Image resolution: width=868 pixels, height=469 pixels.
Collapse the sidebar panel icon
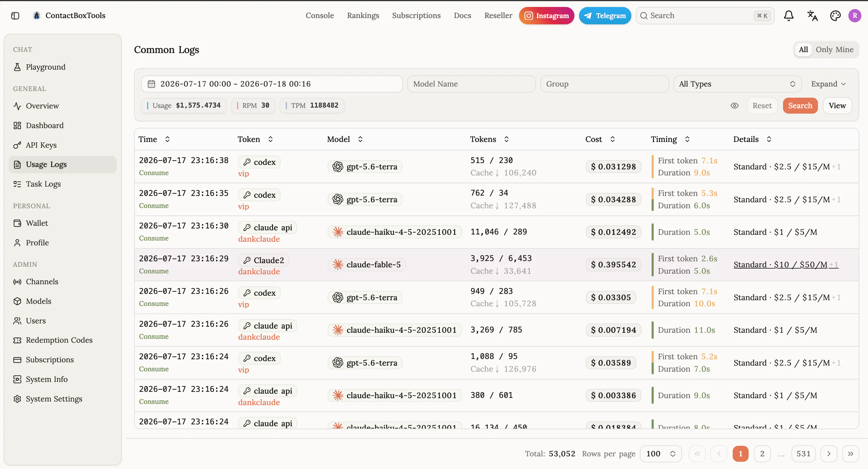(15, 15)
